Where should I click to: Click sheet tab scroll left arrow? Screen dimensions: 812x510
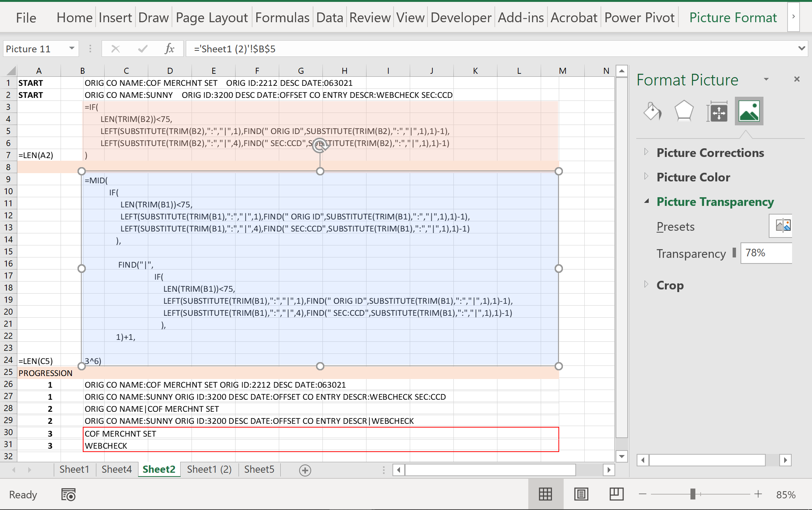click(14, 470)
